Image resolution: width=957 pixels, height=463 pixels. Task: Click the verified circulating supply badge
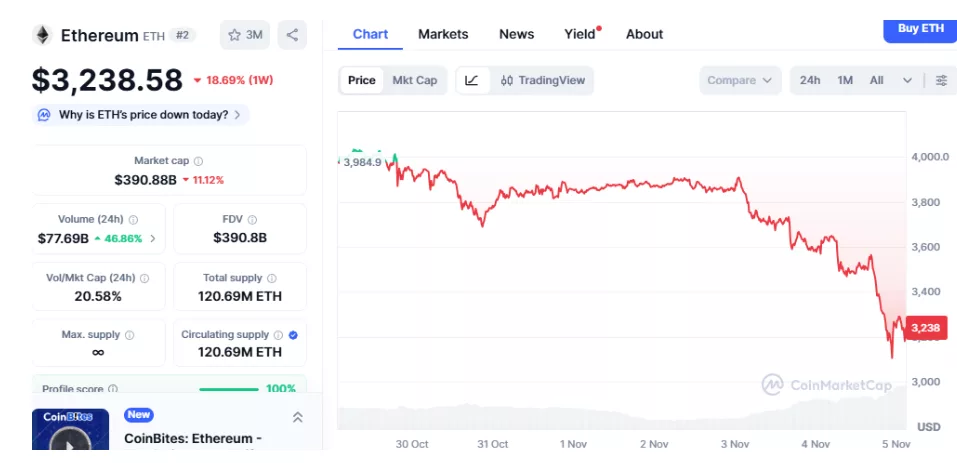[293, 335]
